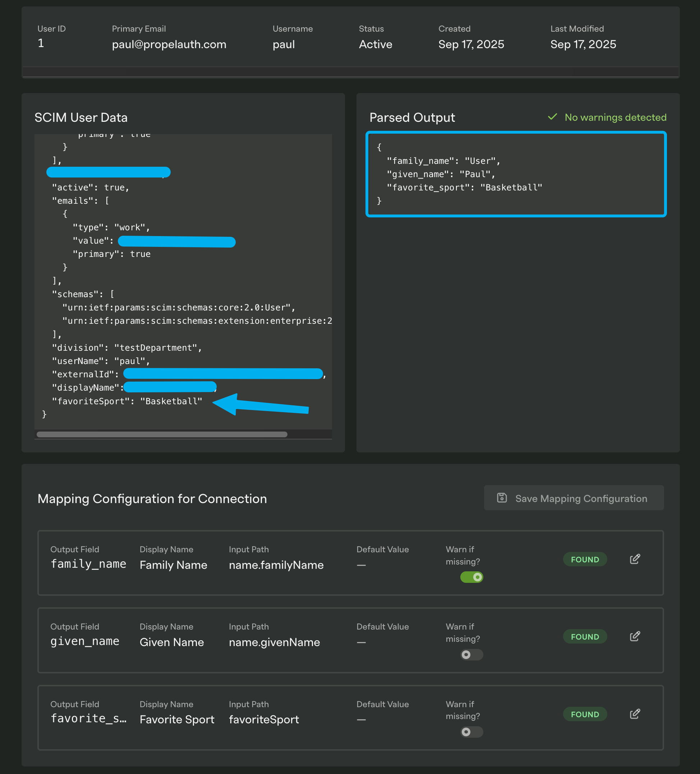This screenshot has width=700, height=774.
Task: Click the FOUND badge on the given_name row
Action: [585, 636]
